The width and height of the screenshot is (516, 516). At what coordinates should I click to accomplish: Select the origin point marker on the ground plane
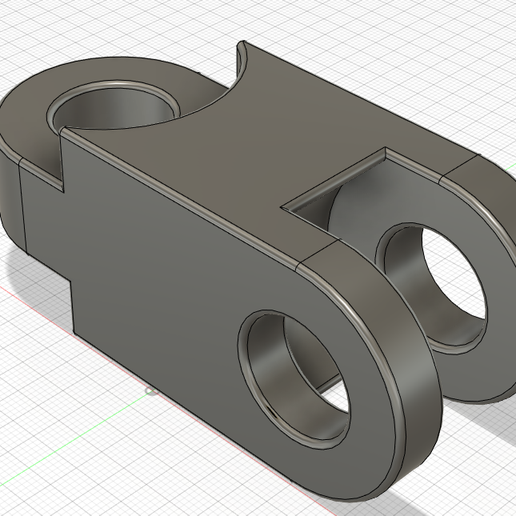(x=152, y=392)
